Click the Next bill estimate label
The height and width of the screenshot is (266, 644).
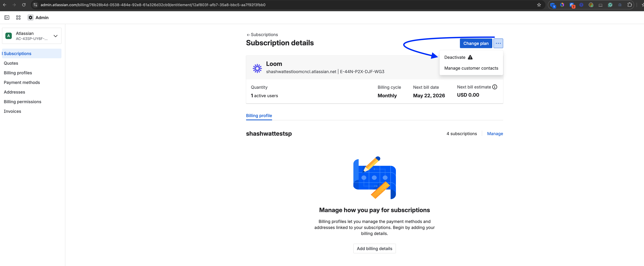pos(474,87)
